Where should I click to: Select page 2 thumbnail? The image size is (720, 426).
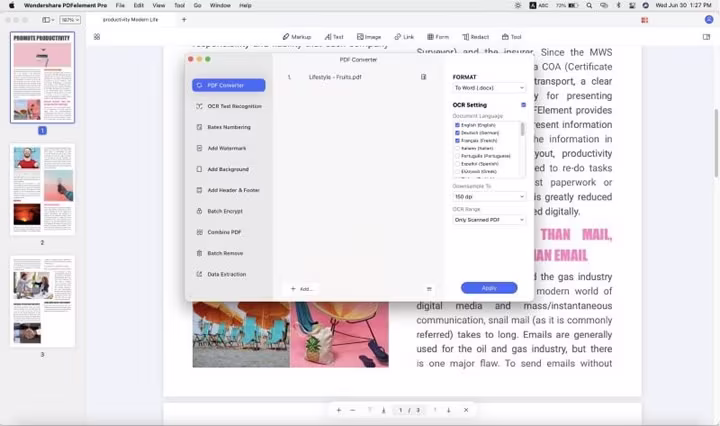click(42, 190)
